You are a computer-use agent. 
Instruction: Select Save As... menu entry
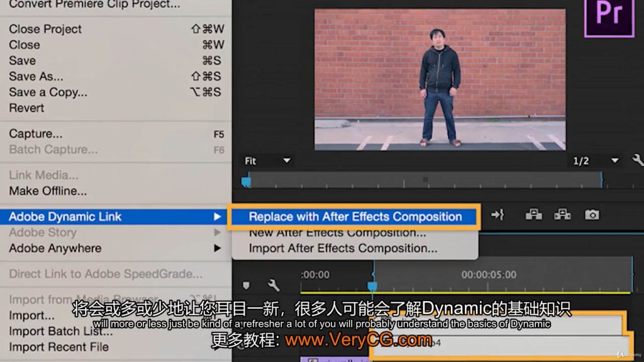click(x=116, y=76)
